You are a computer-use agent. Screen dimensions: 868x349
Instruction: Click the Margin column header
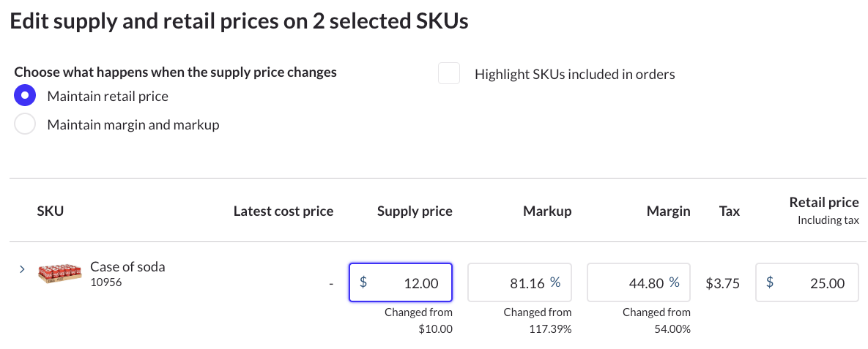(668, 211)
